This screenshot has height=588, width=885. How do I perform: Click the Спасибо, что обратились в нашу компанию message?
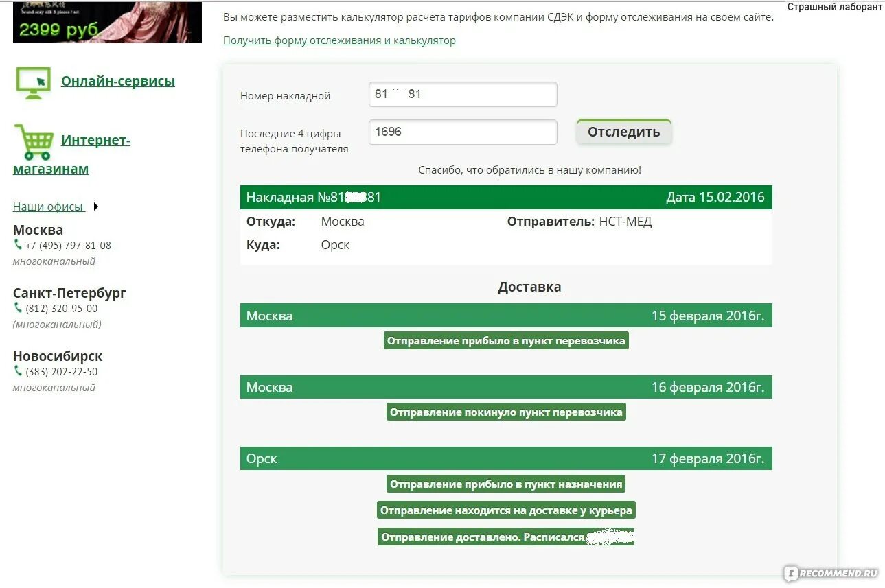click(x=530, y=169)
